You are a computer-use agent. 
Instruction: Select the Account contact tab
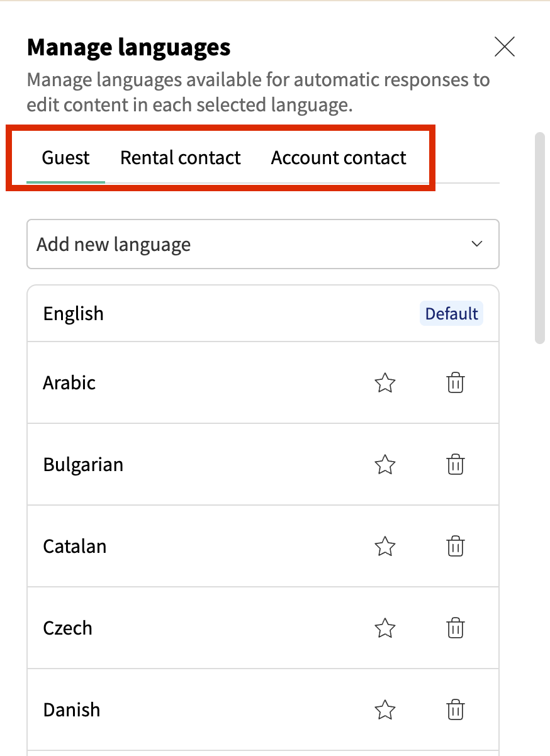coord(339,157)
